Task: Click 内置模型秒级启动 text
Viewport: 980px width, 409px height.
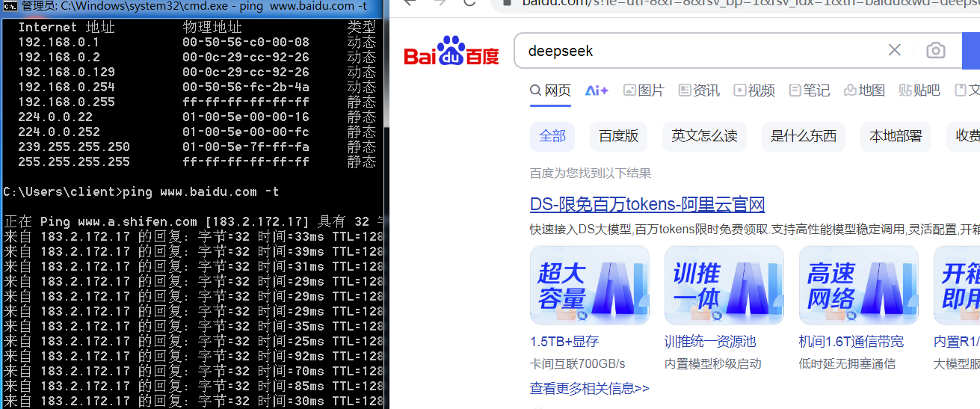Action: tap(713, 364)
